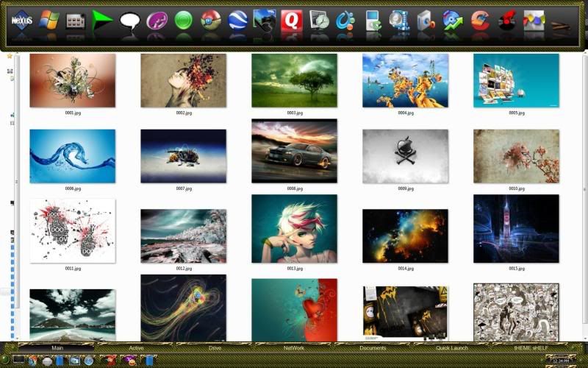Click the 0012.jpg file name label
Screen dimensions: 588x368
point(184,269)
